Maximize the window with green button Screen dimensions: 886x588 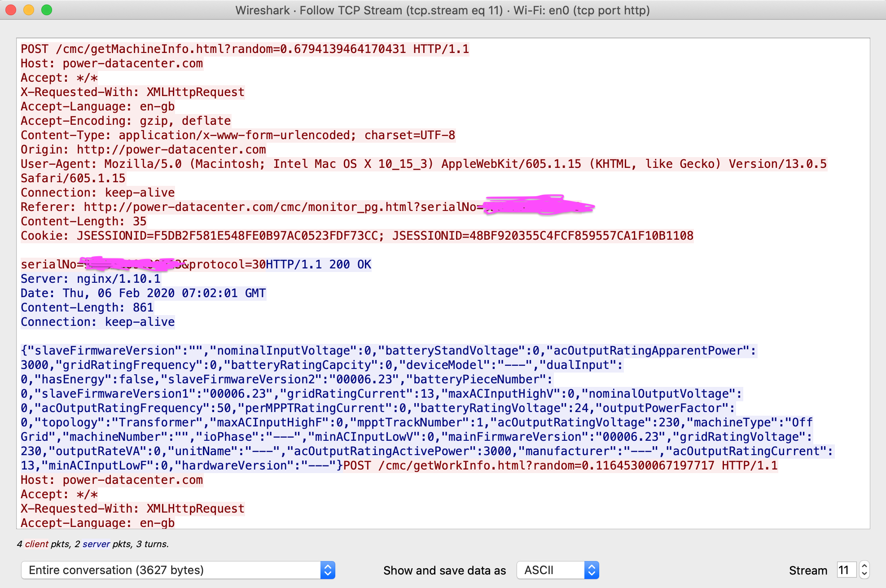(47, 10)
